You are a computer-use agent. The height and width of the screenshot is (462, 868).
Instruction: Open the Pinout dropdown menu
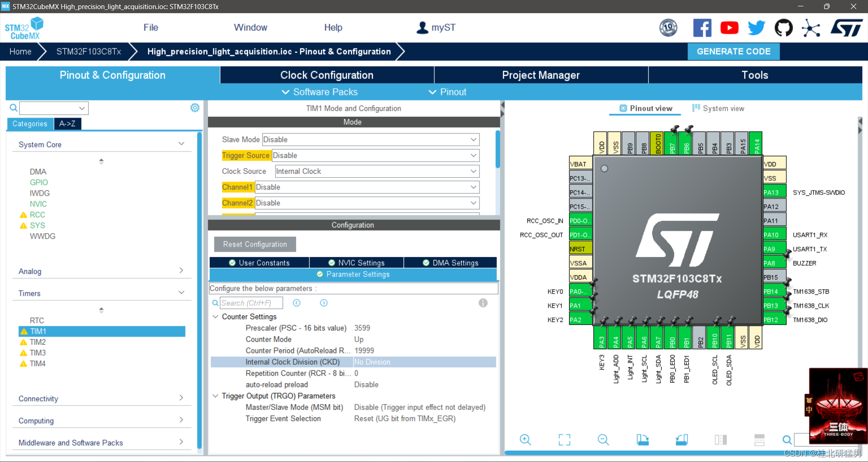(x=447, y=92)
